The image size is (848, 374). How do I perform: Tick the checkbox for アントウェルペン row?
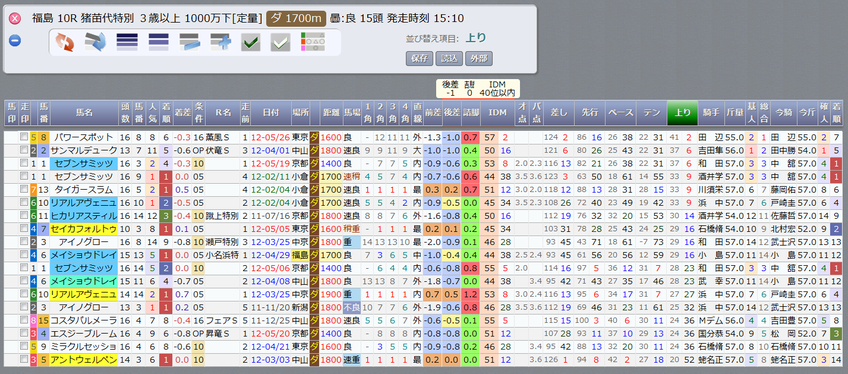point(23,360)
